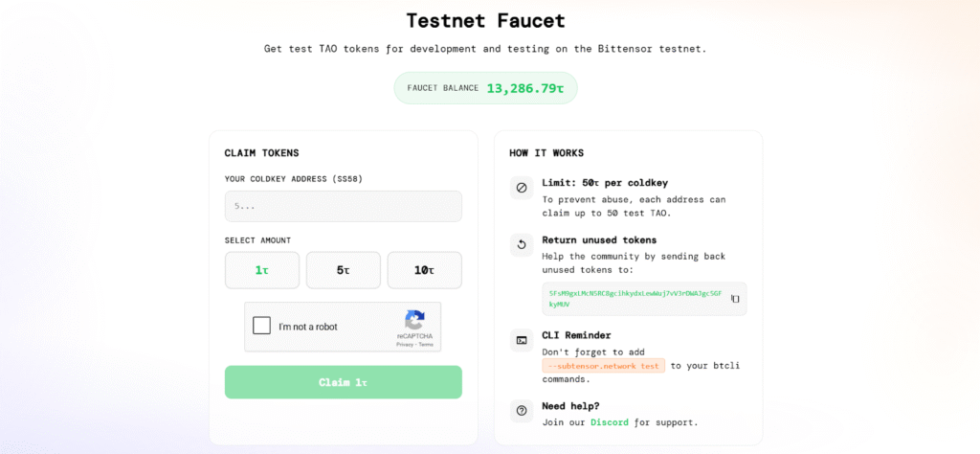Select the 1τ amount option
The image size is (980, 454).
262,270
